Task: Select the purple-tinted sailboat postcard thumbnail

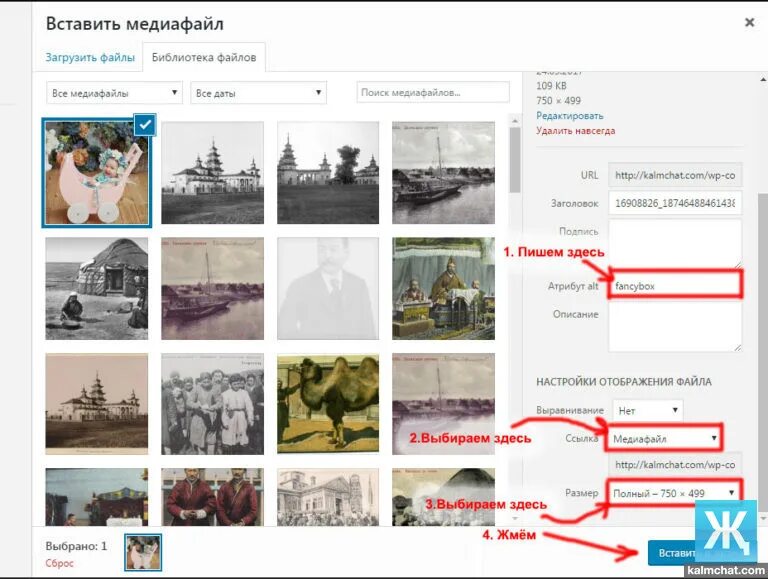Action: click(213, 289)
